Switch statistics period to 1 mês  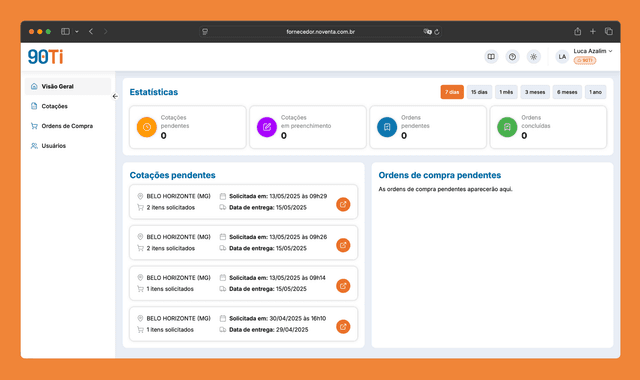pos(506,92)
